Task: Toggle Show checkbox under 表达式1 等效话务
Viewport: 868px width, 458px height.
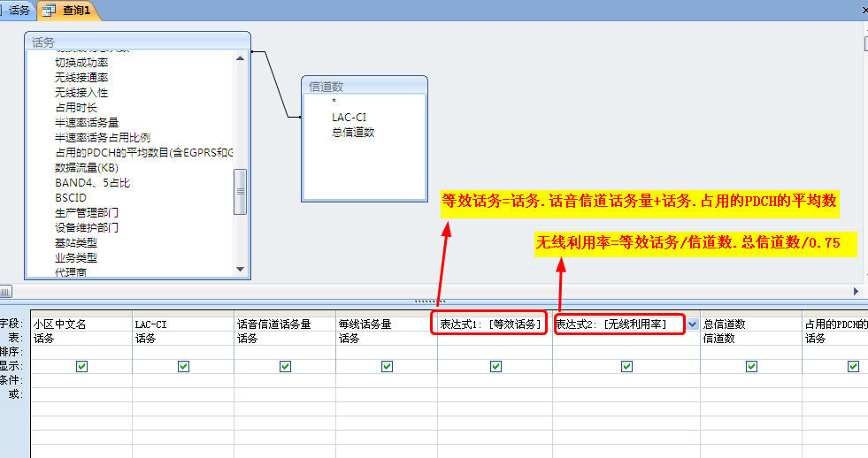Action: pyautogui.click(x=495, y=366)
